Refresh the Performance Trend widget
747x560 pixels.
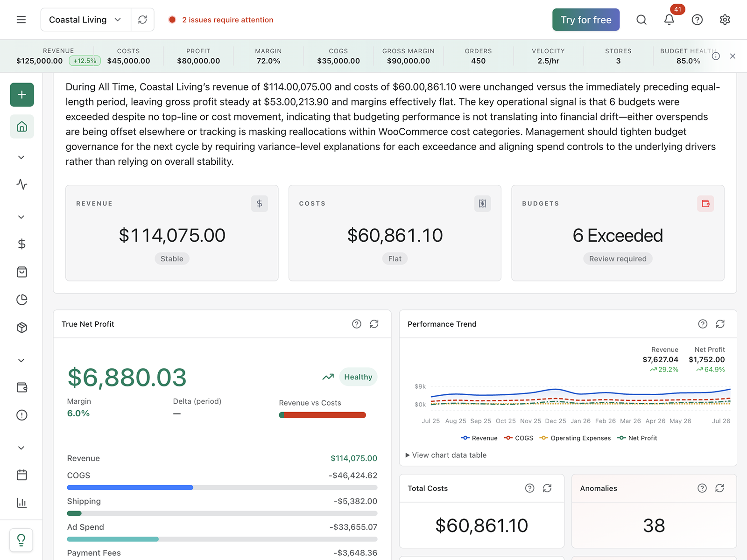720,324
